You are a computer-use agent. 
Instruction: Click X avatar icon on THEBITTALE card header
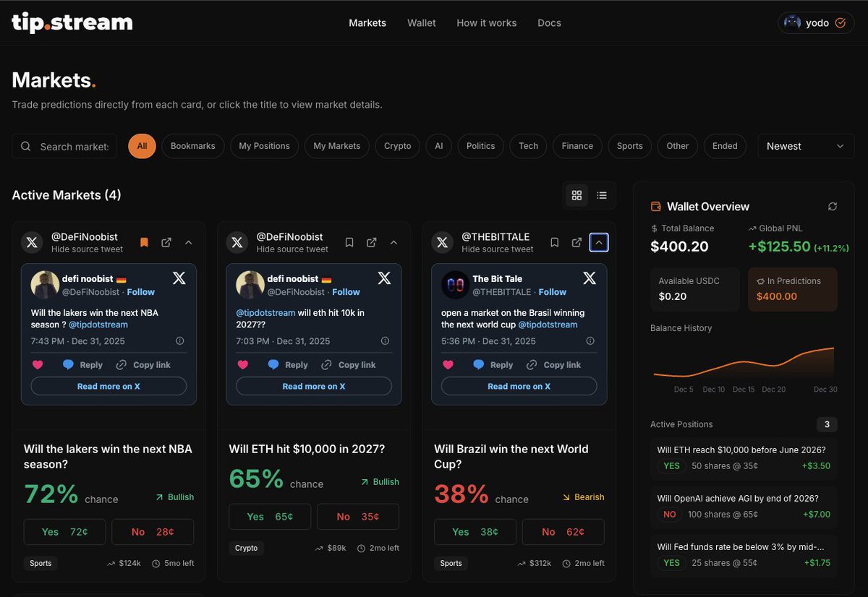click(442, 242)
